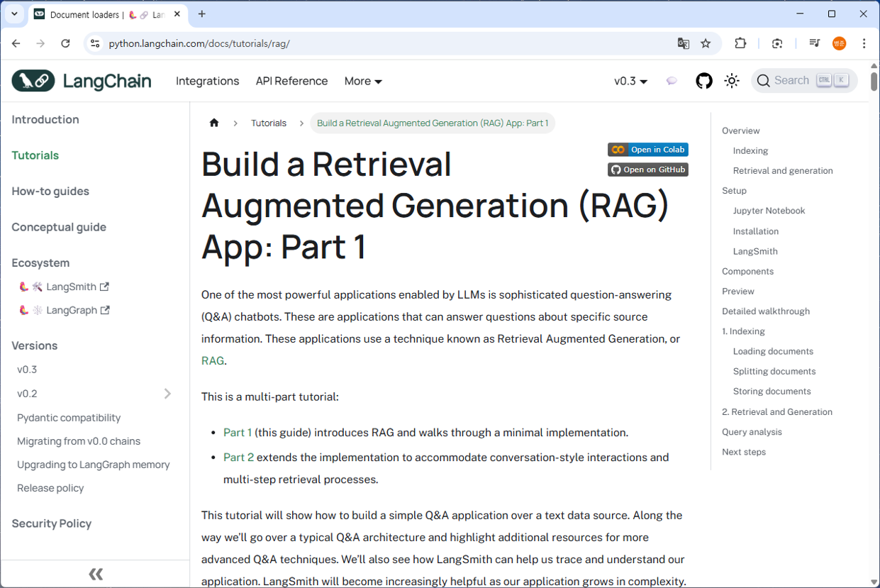The height and width of the screenshot is (588, 880).
Task: Open site information icon in the address bar
Action: (x=94, y=43)
